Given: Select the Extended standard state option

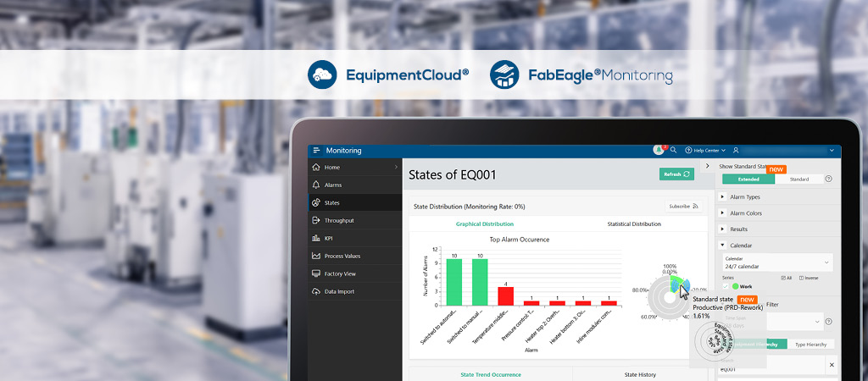Looking at the screenshot, I should 748,179.
